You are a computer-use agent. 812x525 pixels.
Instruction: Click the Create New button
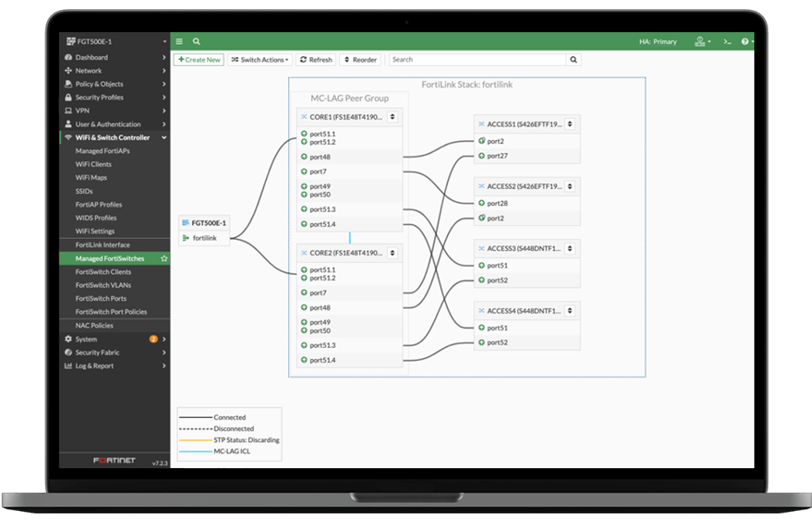click(198, 60)
